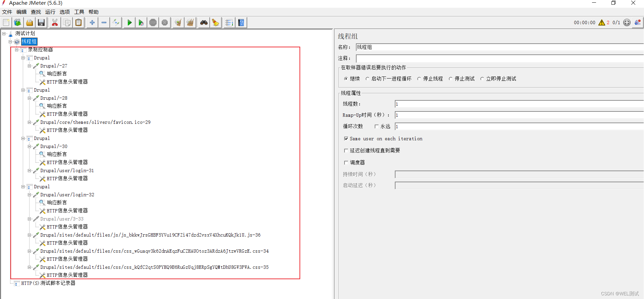This screenshot has width=644, height=299.
Task: Select the js-36 file sampler
Action: (150, 235)
